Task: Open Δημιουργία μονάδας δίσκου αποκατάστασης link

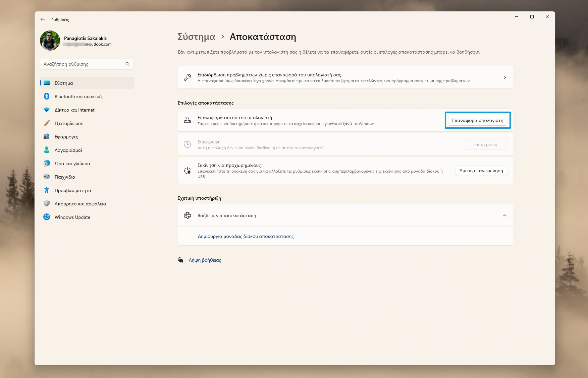Action: click(x=246, y=236)
